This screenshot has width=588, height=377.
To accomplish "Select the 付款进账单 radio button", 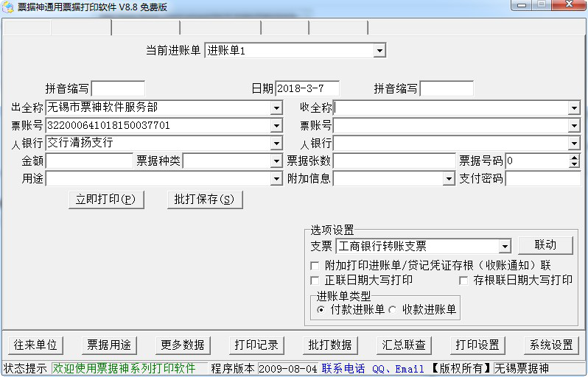I will pyautogui.click(x=321, y=310).
